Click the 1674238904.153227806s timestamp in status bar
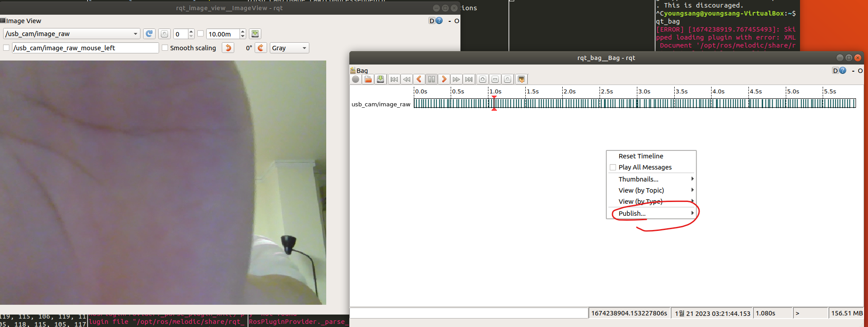Viewport: 868px width, 327px height. point(629,313)
